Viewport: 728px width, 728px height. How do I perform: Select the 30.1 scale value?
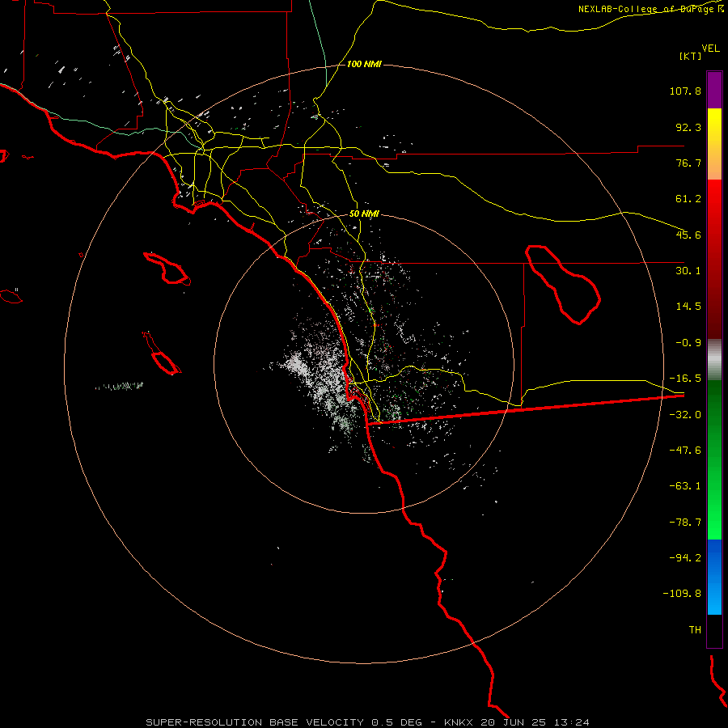[x=688, y=271]
